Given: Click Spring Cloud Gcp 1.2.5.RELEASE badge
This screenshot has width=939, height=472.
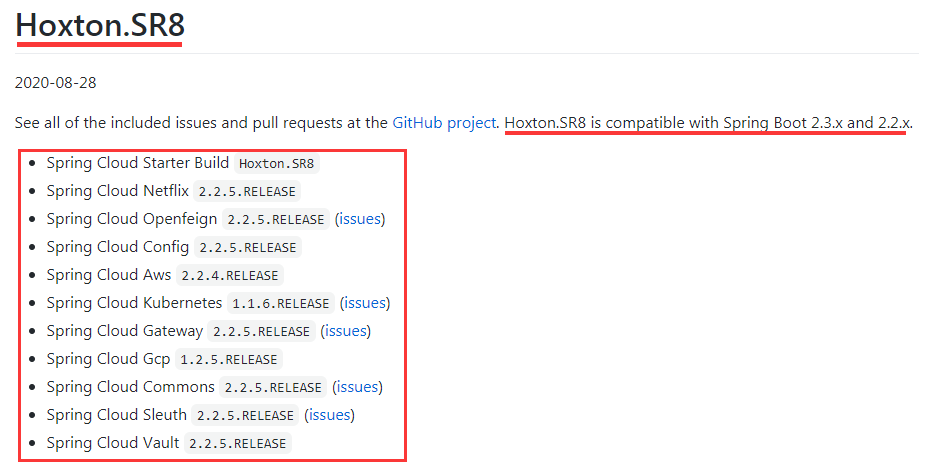Looking at the screenshot, I should pos(229,359).
